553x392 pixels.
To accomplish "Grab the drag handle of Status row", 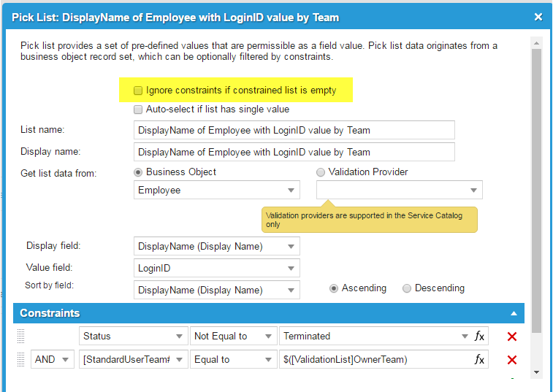I will (x=20, y=337).
